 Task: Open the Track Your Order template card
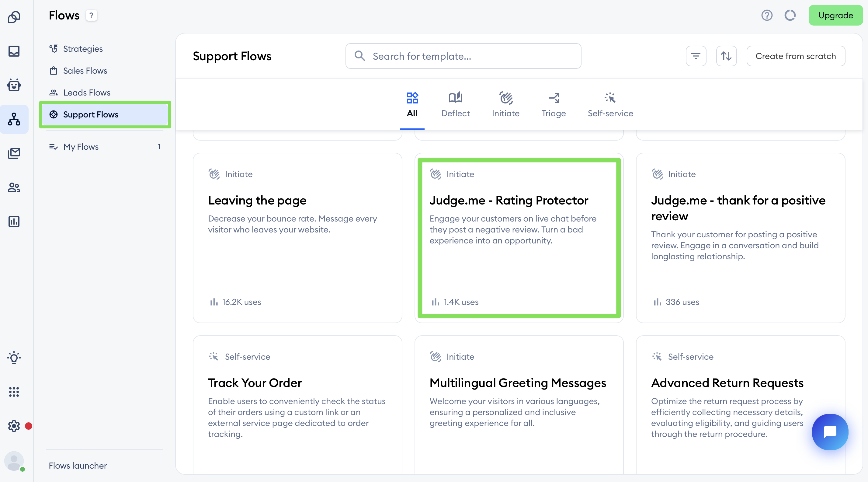(x=297, y=405)
